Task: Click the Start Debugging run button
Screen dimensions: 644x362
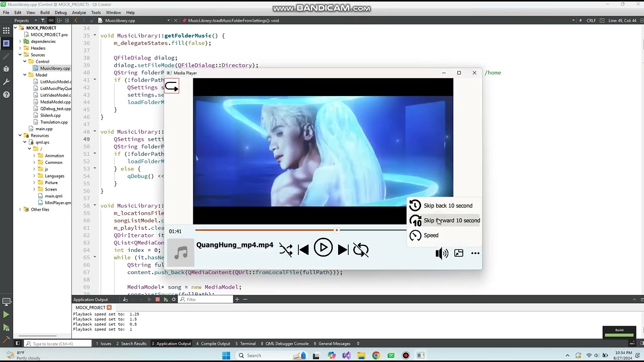Action: click(6, 328)
